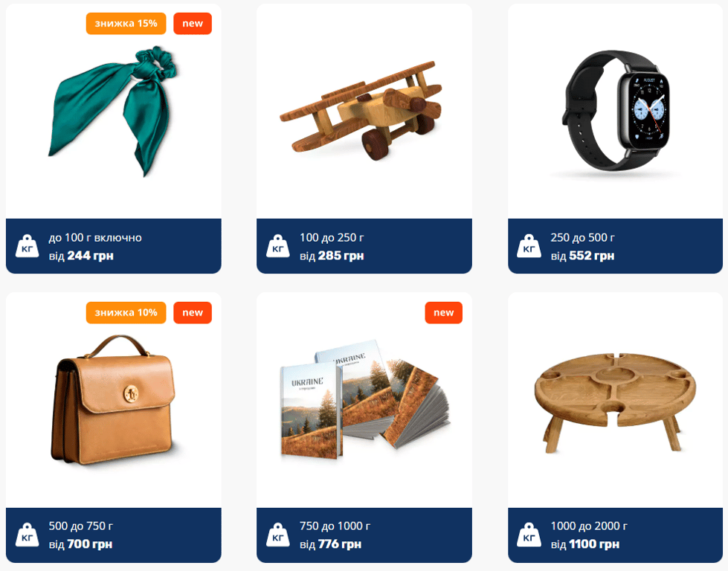Open the round wooden serving table image
The image size is (728, 571).
pyautogui.click(x=615, y=402)
